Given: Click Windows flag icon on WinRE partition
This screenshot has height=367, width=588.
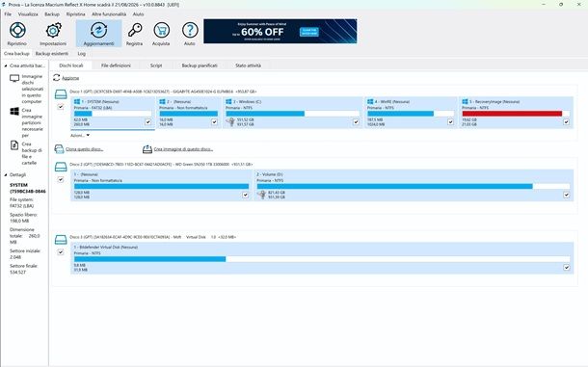Looking at the screenshot, I should tap(370, 101).
